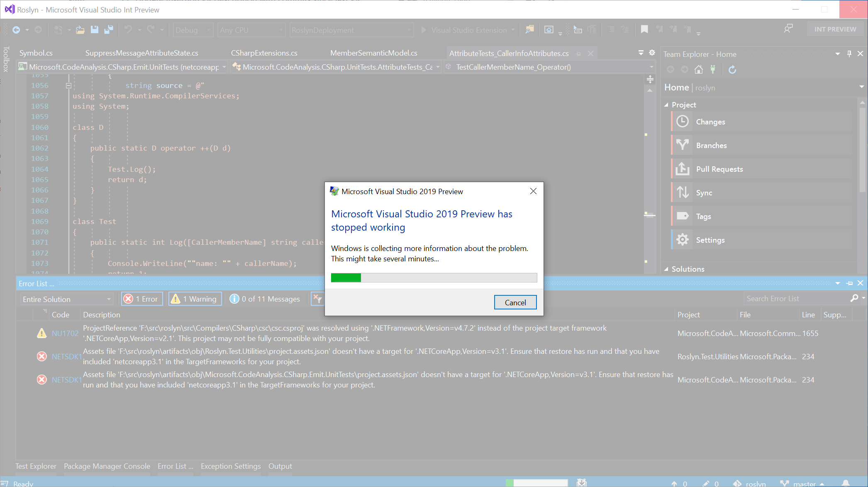868x487 pixels.
Task: Click Team Explorer refresh icon
Action: [x=732, y=70]
